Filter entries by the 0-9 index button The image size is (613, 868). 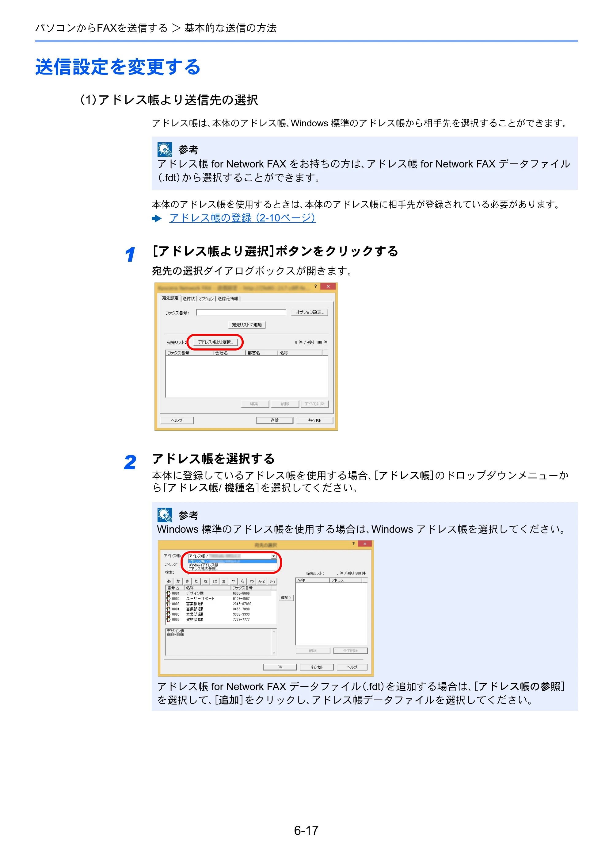[x=272, y=582]
